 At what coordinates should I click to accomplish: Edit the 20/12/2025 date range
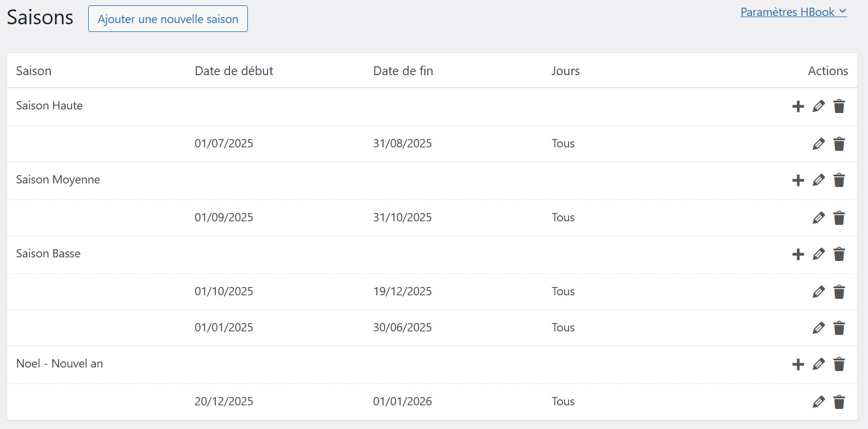(x=818, y=402)
